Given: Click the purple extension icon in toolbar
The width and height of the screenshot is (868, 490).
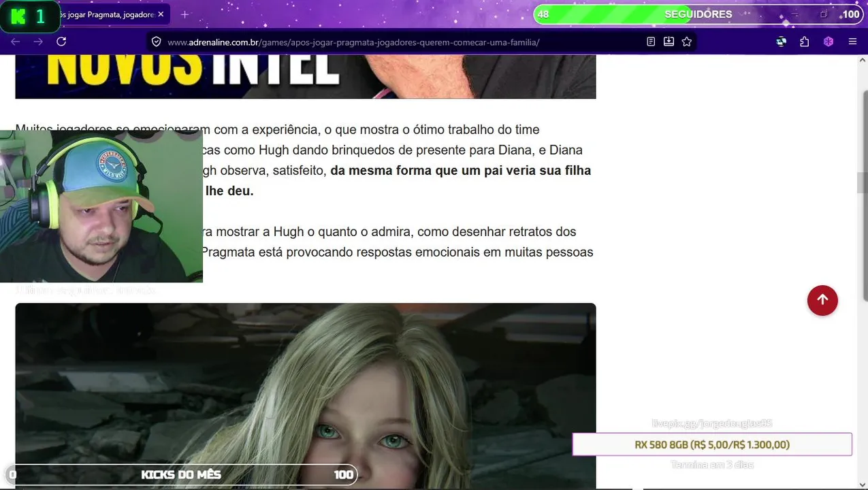Looking at the screenshot, I should click(x=829, y=42).
